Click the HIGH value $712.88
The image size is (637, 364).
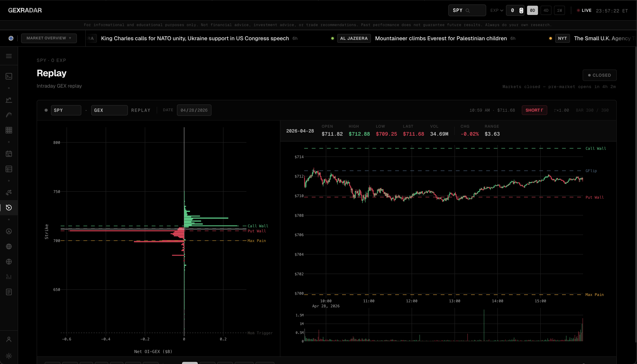(359, 134)
